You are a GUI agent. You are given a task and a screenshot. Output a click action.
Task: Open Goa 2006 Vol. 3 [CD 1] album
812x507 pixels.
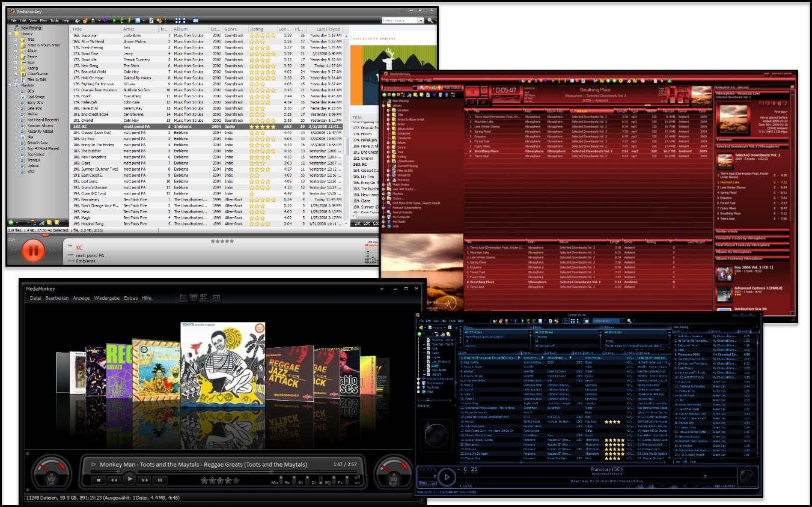pyautogui.click(x=754, y=267)
